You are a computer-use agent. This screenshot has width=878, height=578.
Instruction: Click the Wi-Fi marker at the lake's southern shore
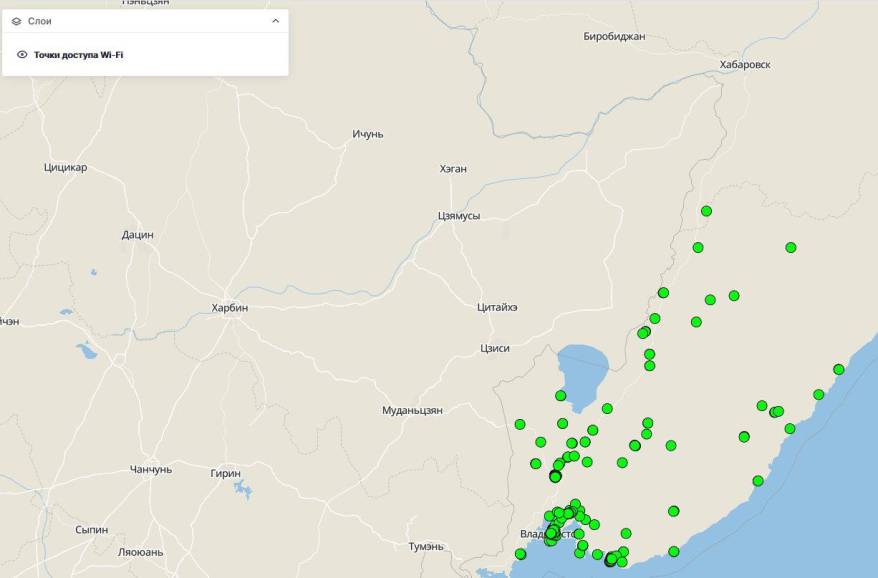[x=560, y=396]
